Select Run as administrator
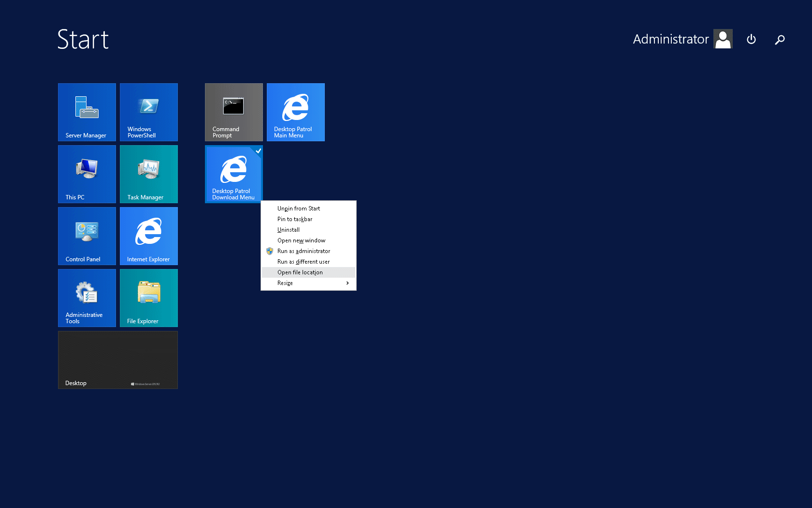 click(x=308, y=251)
